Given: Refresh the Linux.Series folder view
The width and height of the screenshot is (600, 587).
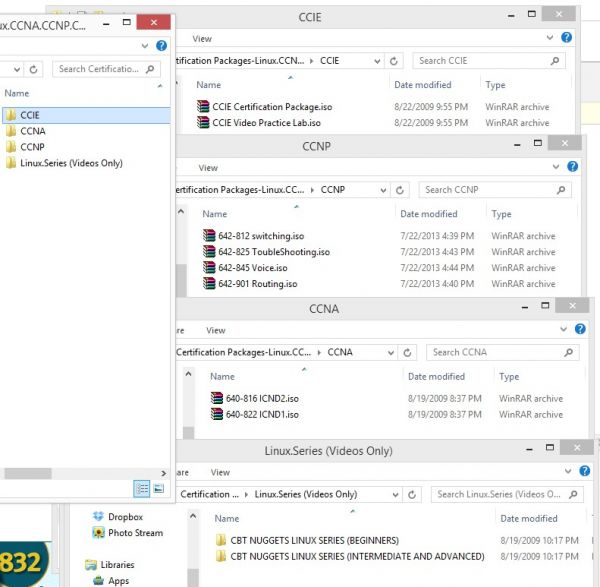Looking at the screenshot, I should point(412,494).
